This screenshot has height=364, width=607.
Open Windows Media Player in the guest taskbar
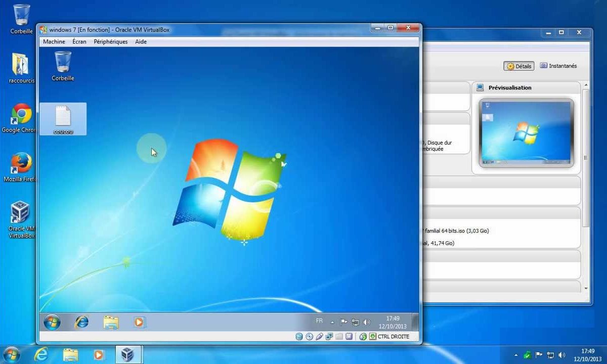(140, 322)
